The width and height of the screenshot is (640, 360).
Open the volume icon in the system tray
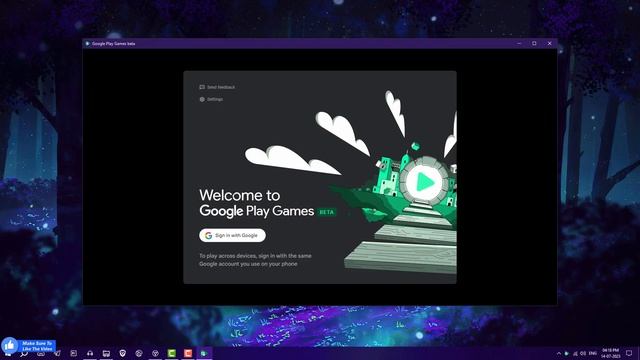pyautogui.click(x=583, y=353)
